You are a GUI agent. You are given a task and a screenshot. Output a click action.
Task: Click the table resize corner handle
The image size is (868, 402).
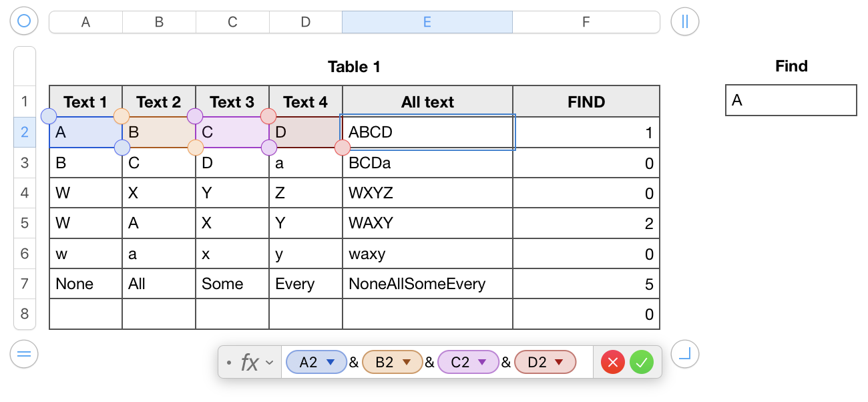click(x=684, y=353)
